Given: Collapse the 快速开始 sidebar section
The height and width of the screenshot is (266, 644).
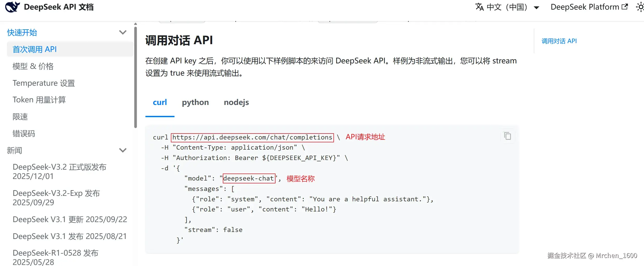Looking at the screenshot, I should pyautogui.click(x=123, y=32).
